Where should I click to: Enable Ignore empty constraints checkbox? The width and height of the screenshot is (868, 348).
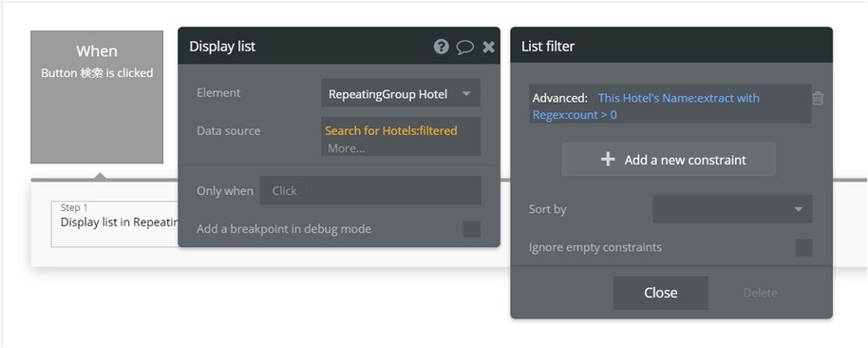pos(803,248)
